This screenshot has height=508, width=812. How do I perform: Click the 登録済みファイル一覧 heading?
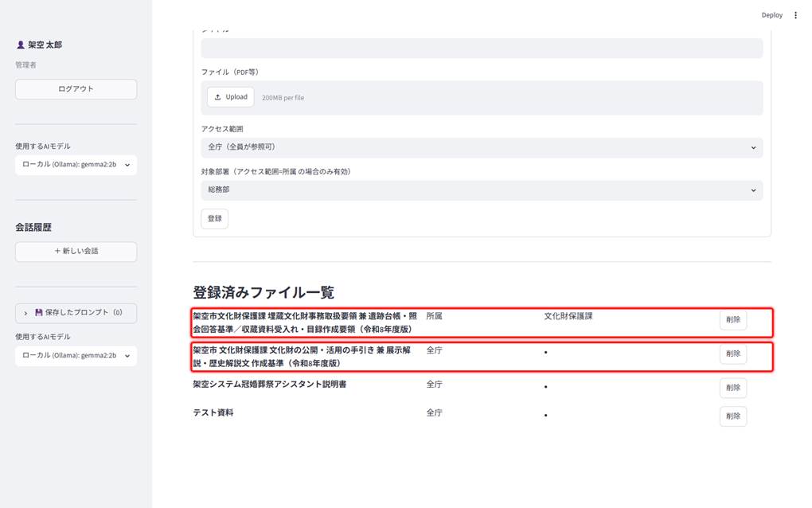(x=264, y=292)
